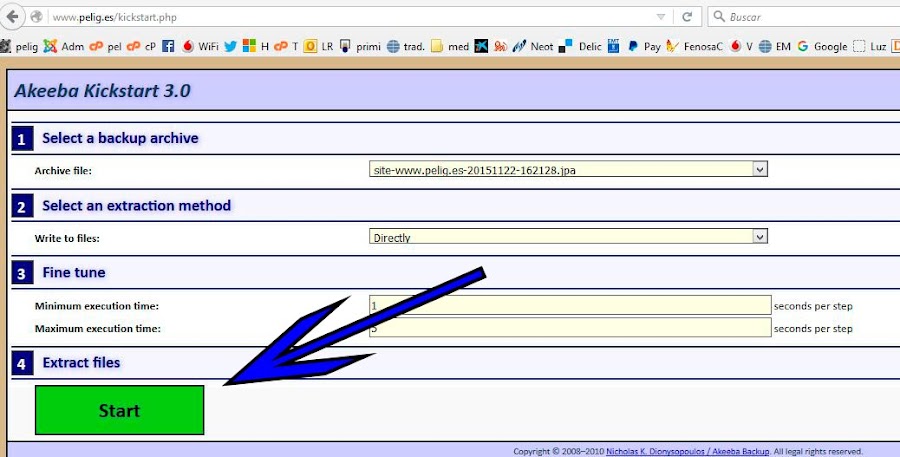900x457 pixels.
Task: Open the cPanel T bookmark
Action: [286, 47]
